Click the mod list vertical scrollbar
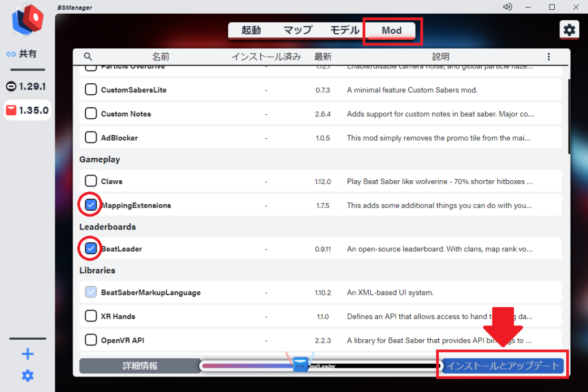This screenshot has height=392, width=588. click(569, 116)
